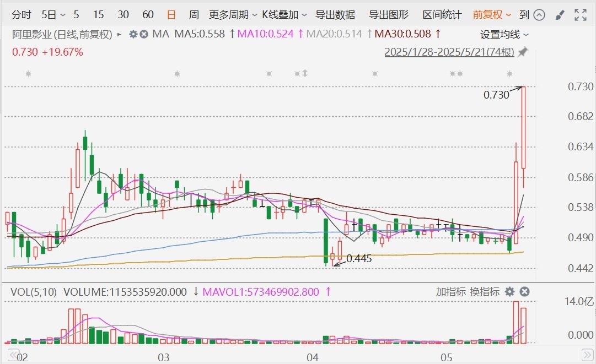Click the 导出数据 button

[x=335, y=15]
